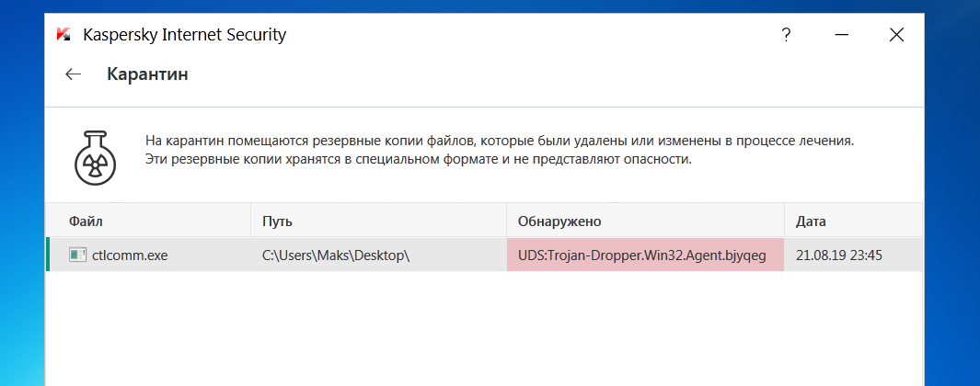
Task: Go back using the left arrow
Action: tap(74, 74)
